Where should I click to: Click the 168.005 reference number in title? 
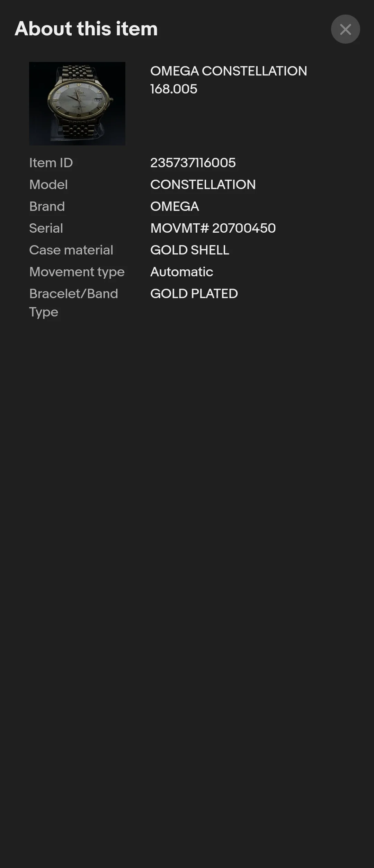pyautogui.click(x=173, y=89)
